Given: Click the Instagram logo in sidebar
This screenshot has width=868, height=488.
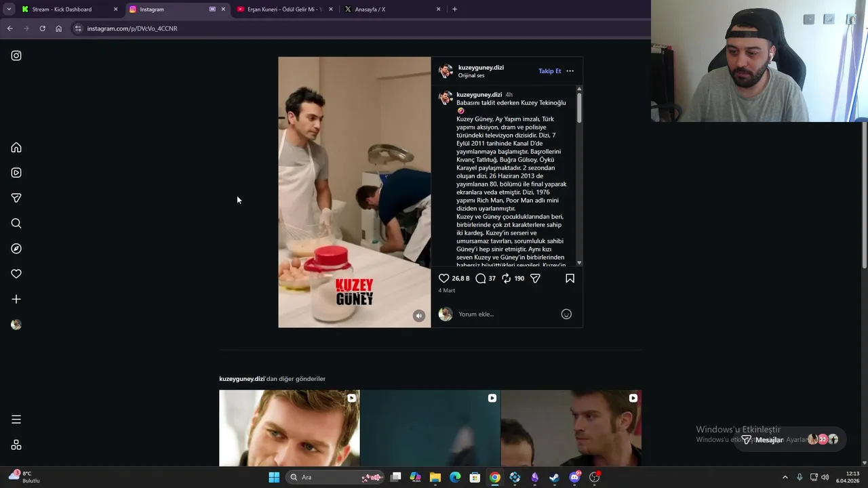Looking at the screenshot, I should tap(16, 56).
